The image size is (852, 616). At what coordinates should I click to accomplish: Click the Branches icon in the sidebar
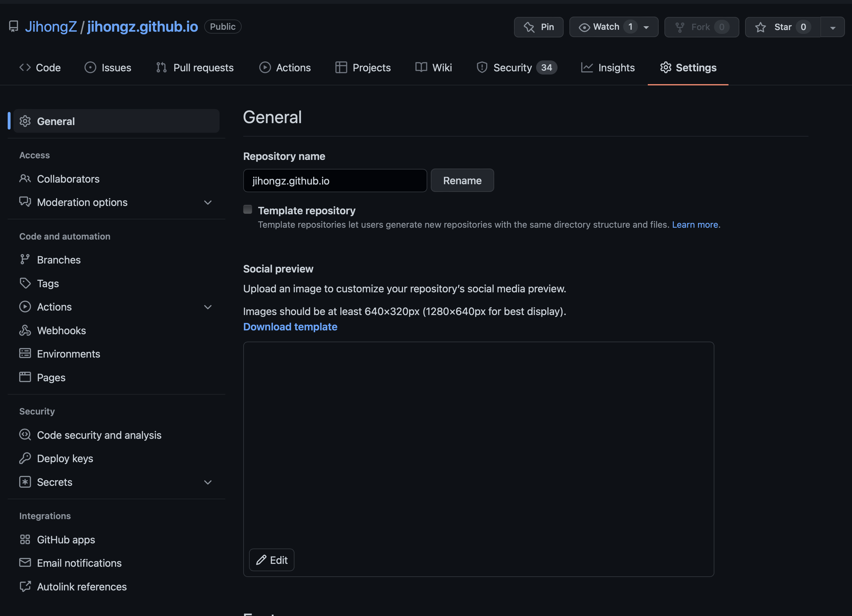(25, 259)
